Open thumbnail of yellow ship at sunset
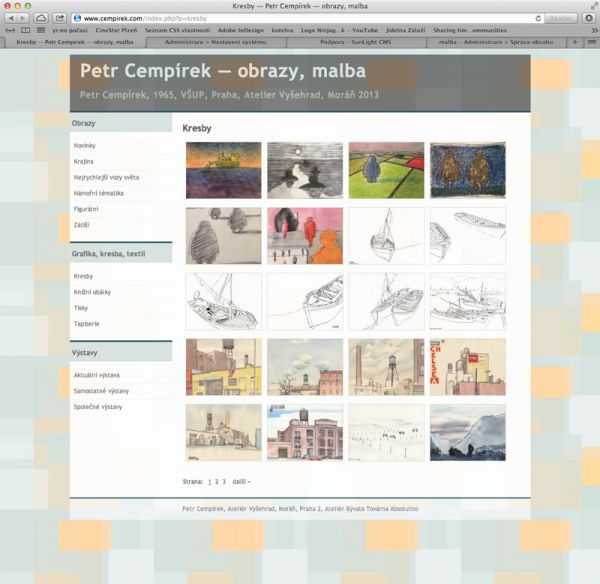The image size is (600, 584). tap(223, 170)
